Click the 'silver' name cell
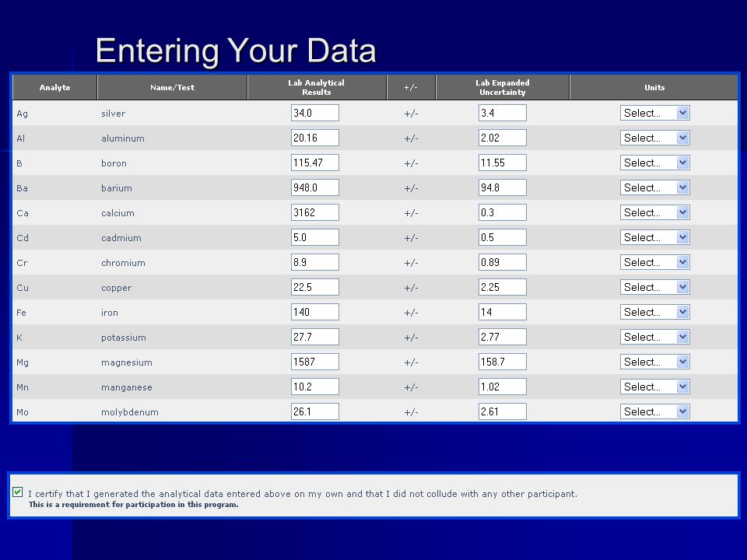 [x=114, y=114]
